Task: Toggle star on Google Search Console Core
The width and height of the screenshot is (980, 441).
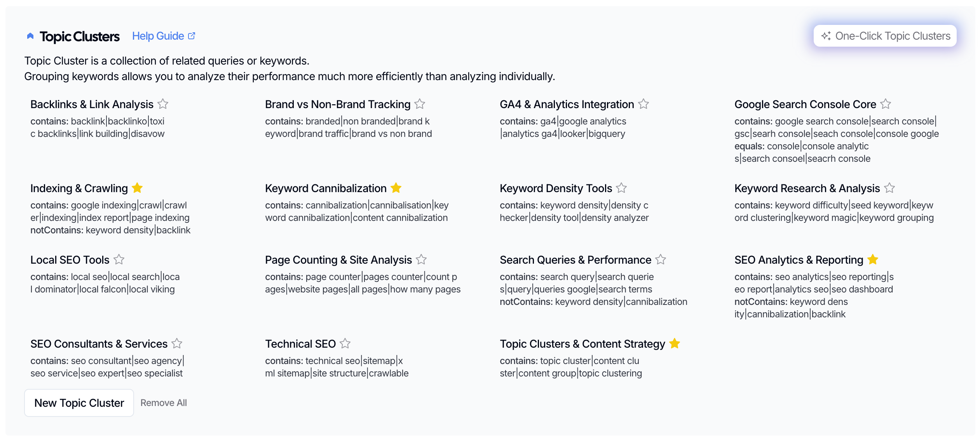Action: (886, 104)
